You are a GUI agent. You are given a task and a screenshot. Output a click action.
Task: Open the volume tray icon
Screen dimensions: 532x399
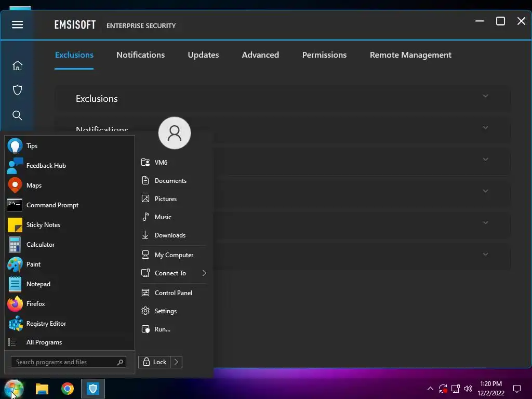[x=468, y=389]
